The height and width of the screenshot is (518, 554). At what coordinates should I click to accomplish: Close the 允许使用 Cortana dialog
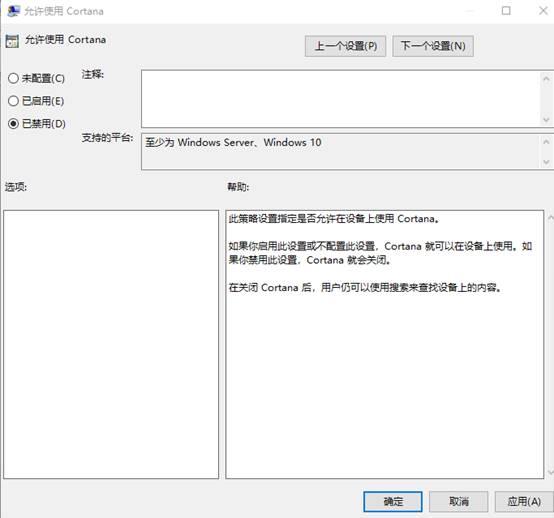click(x=543, y=11)
